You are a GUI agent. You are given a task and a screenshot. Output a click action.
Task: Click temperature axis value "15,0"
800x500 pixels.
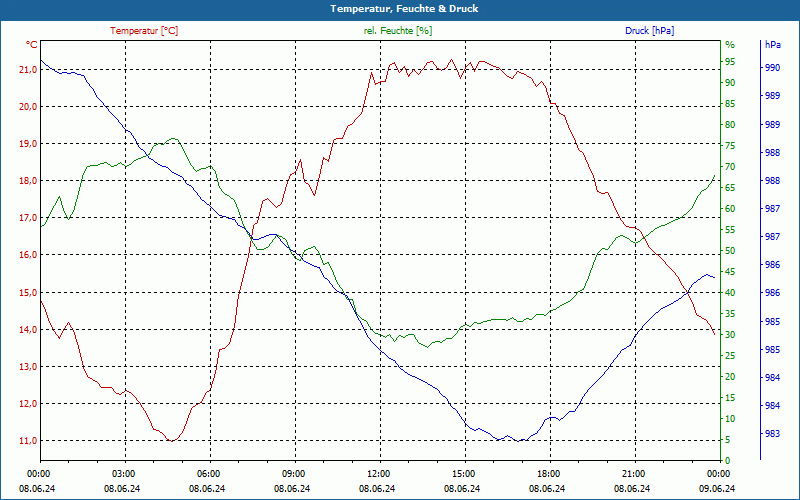pos(28,292)
